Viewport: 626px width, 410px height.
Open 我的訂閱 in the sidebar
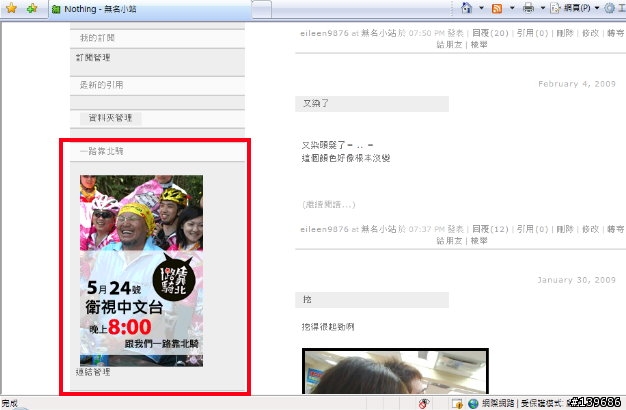97,38
